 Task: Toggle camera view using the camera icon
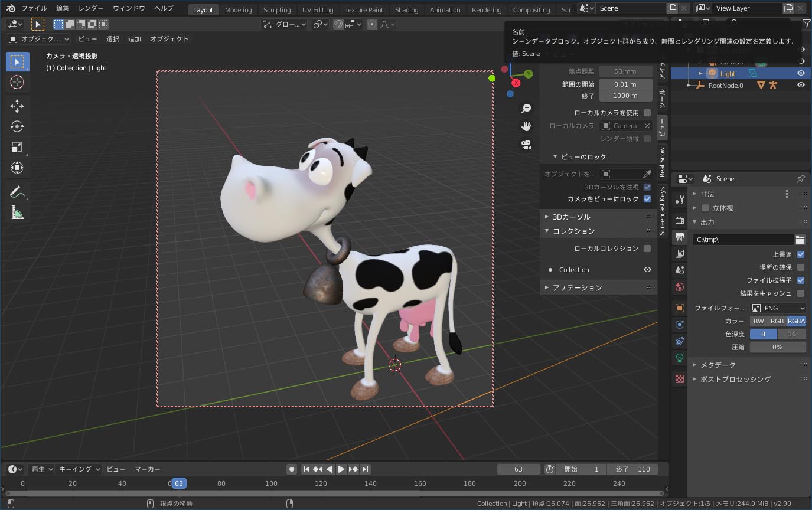(526, 144)
